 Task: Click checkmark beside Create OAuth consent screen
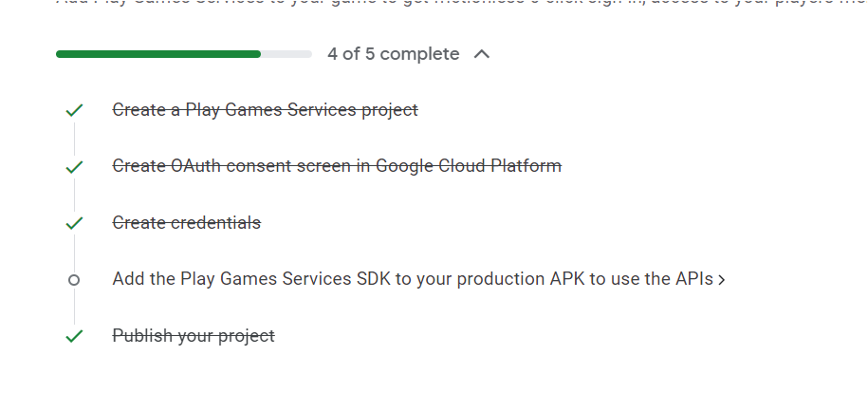point(74,167)
